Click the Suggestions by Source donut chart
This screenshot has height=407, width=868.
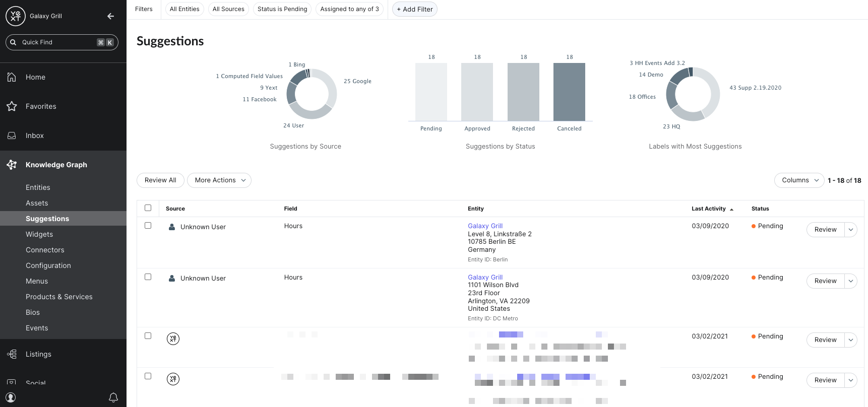[312, 94]
